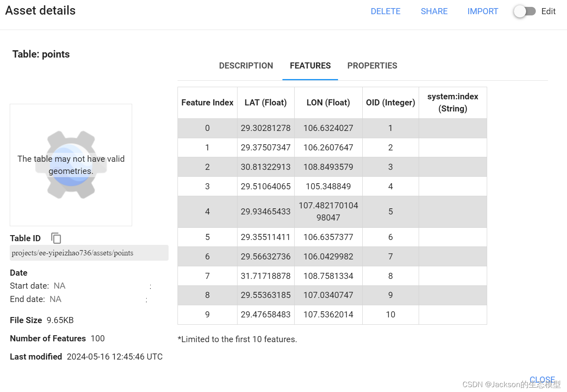Click the End date NA value
Screen dimensions: 567x392
pyautogui.click(x=56, y=299)
